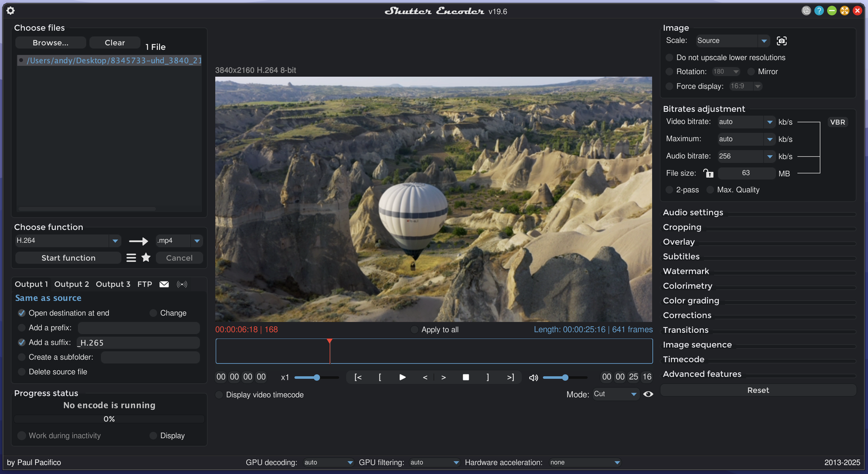This screenshot has width=868, height=474.
Task: Click the Browse... button
Action: click(x=51, y=43)
